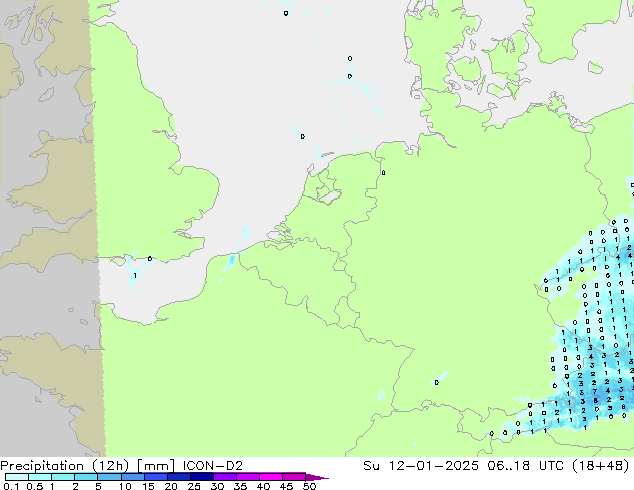The height and width of the screenshot is (490, 634).
Task: Pick the 5–10 mm legend swatch
Action: [x=109, y=477]
